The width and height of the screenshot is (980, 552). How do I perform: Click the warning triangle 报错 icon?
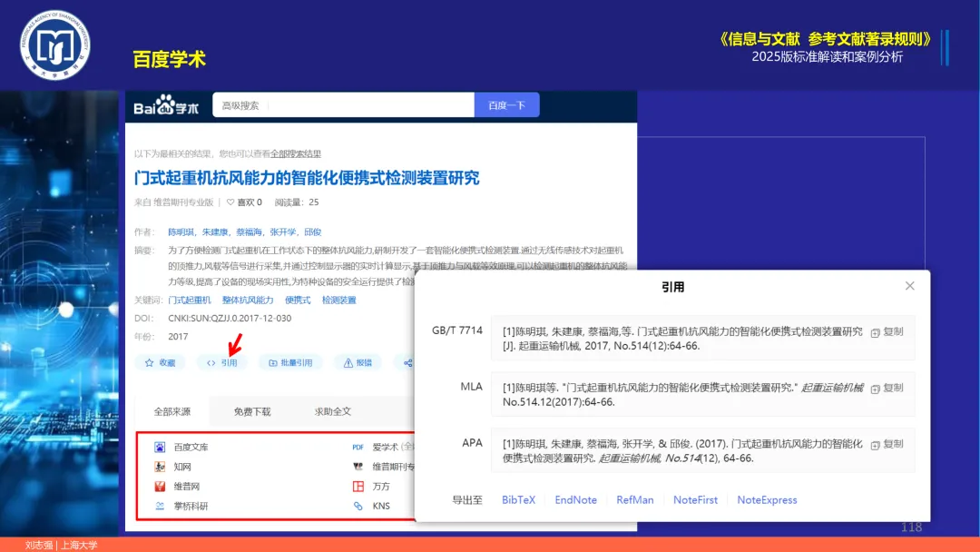[348, 362]
